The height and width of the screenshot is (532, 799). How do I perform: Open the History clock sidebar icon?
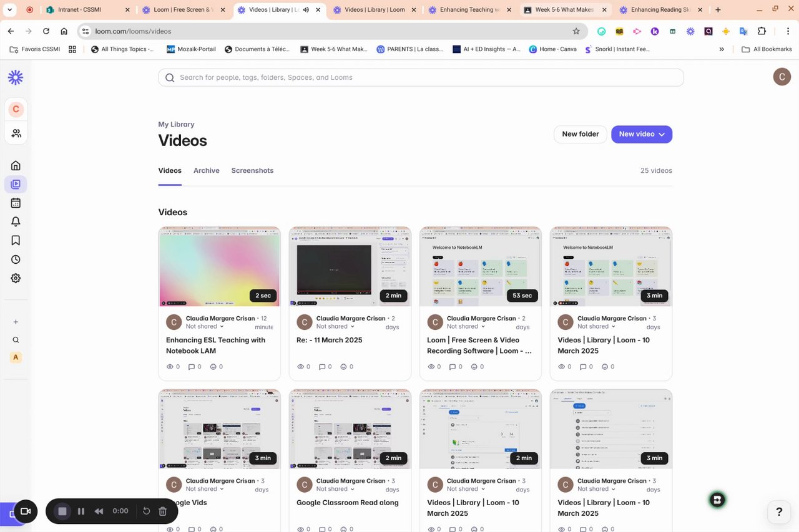16,259
